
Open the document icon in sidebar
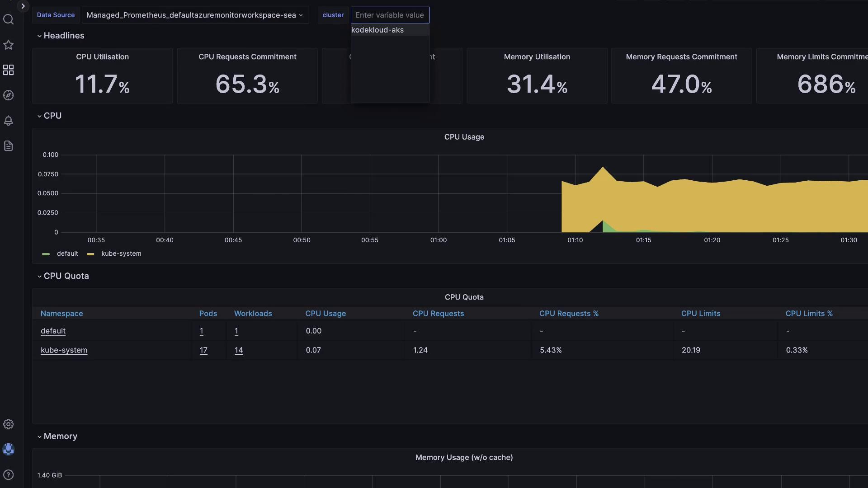click(x=9, y=146)
